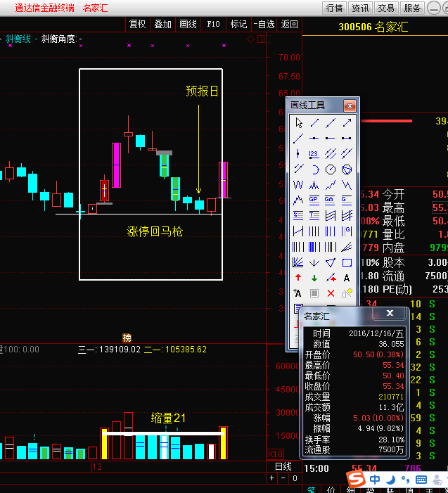Open the 日线 period selector
This screenshot has width=448, height=493.
[x=283, y=466]
